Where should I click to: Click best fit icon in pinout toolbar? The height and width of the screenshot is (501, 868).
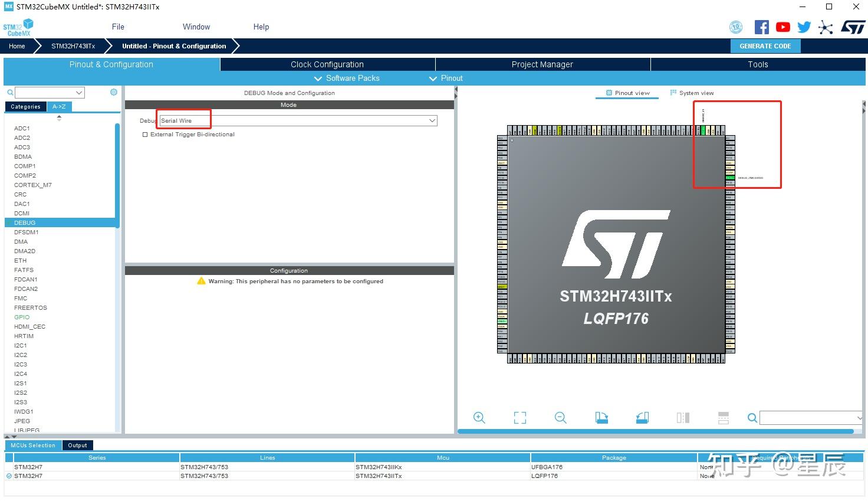pos(520,417)
